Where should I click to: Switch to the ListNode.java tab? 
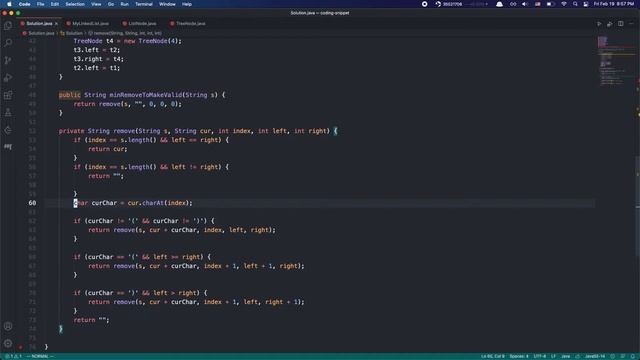(x=142, y=24)
